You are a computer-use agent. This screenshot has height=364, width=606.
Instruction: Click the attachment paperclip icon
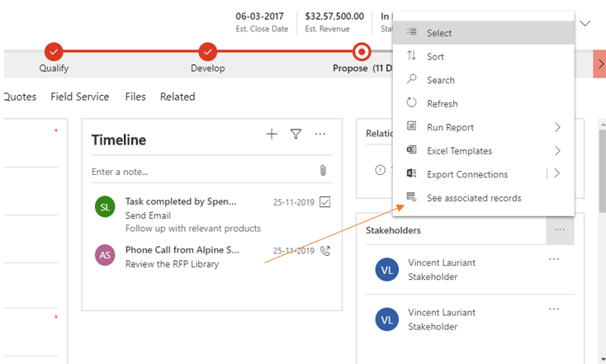[x=324, y=171]
